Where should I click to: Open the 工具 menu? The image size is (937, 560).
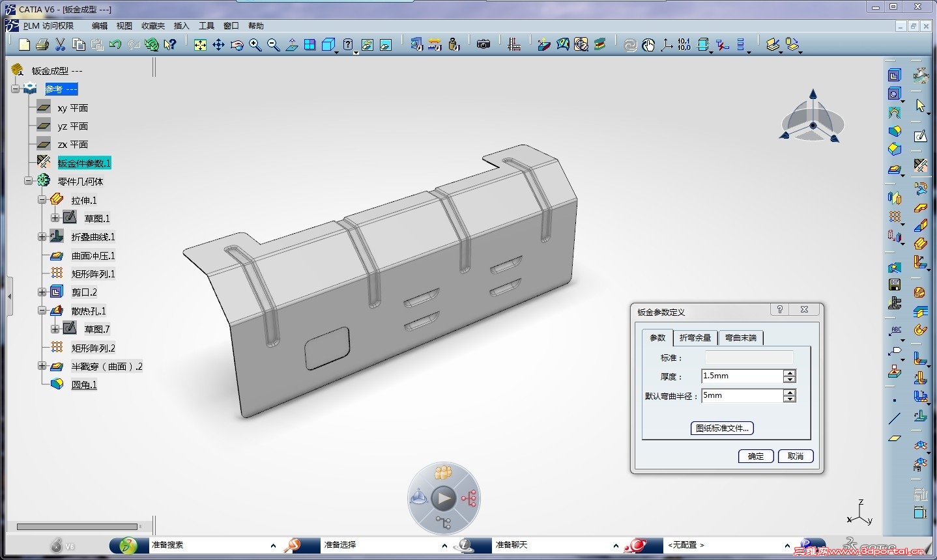point(207,26)
